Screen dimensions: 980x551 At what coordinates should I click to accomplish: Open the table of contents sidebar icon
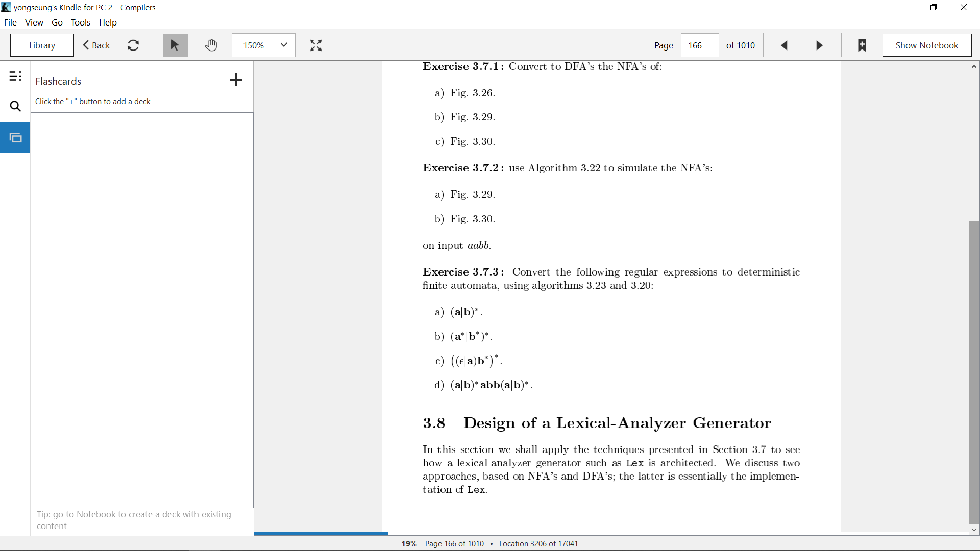[x=15, y=77]
